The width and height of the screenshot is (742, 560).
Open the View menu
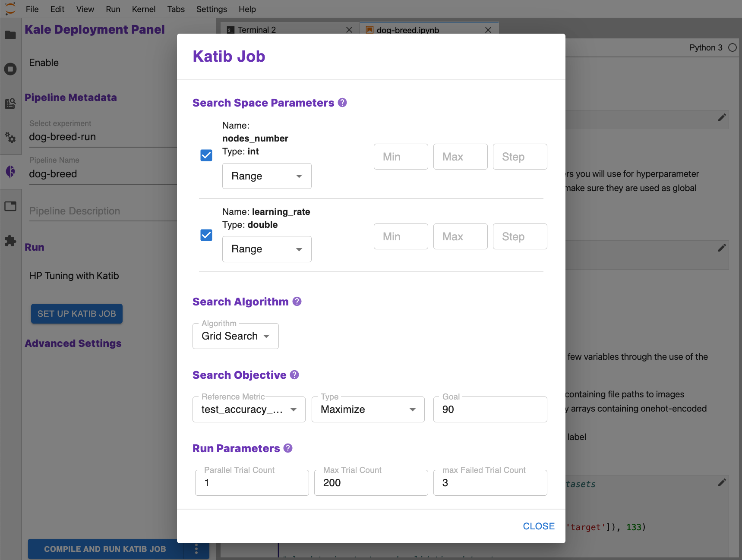pyautogui.click(x=85, y=9)
